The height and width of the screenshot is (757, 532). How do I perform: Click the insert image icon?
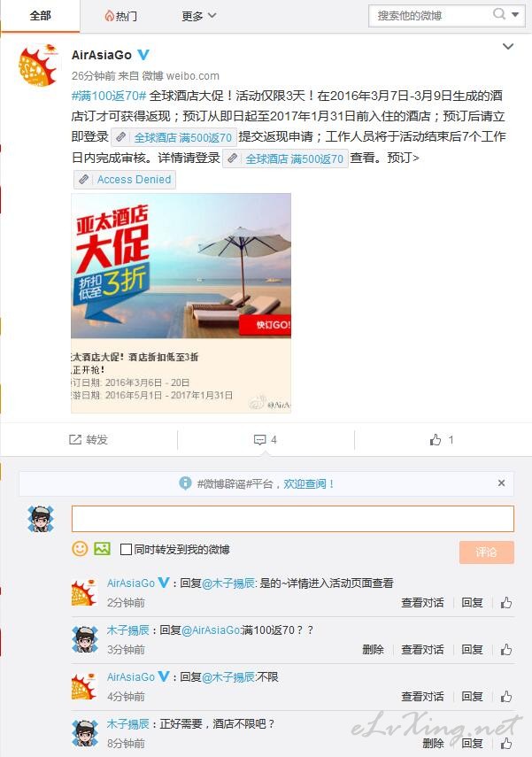pos(102,549)
